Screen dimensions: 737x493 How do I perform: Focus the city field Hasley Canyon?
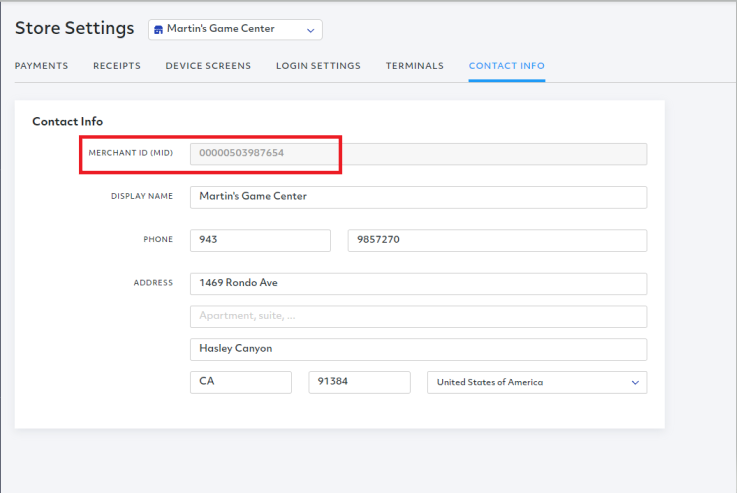pyautogui.click(x=418, y=349)
